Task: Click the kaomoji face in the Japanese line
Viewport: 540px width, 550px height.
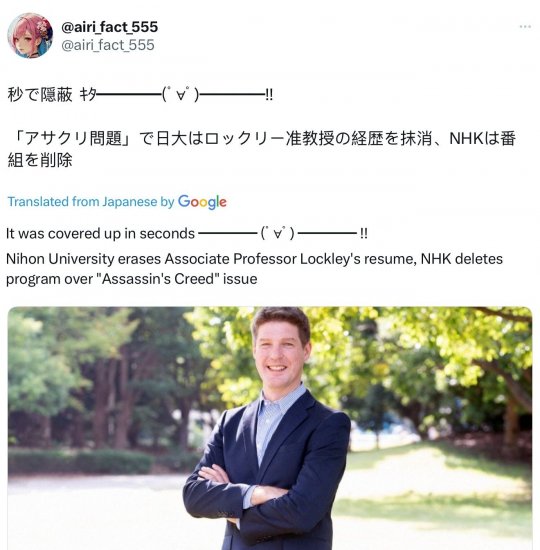Action: click(180, 95)
